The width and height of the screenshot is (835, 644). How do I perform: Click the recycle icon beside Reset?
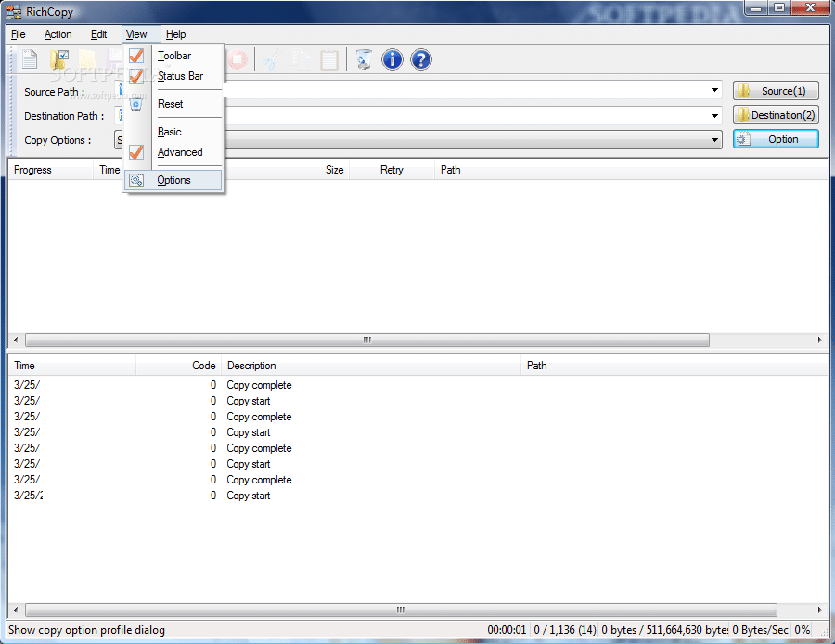pyautogui.click(x=136, y=104)
